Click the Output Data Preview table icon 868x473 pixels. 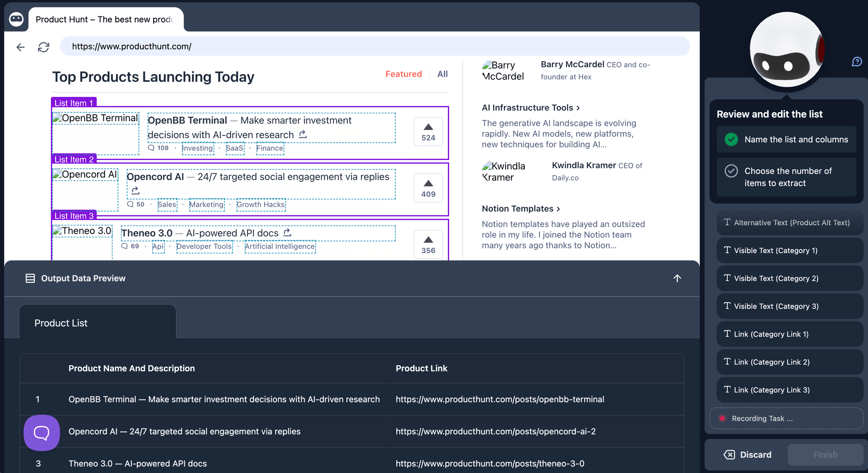pos(30,278)
